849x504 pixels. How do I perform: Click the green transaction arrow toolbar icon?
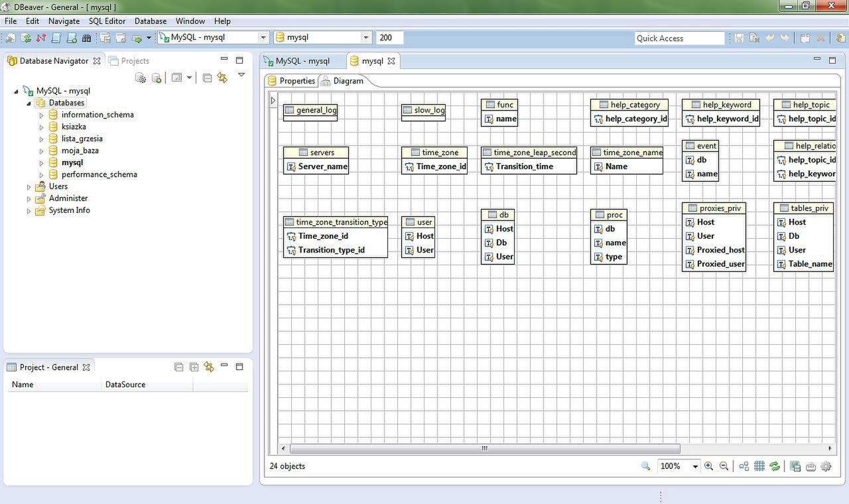point(137,38)
